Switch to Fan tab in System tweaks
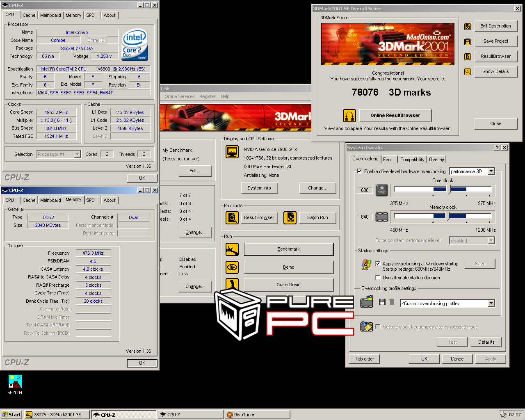Screen dimensions: 525x420 tap(387, 160)
